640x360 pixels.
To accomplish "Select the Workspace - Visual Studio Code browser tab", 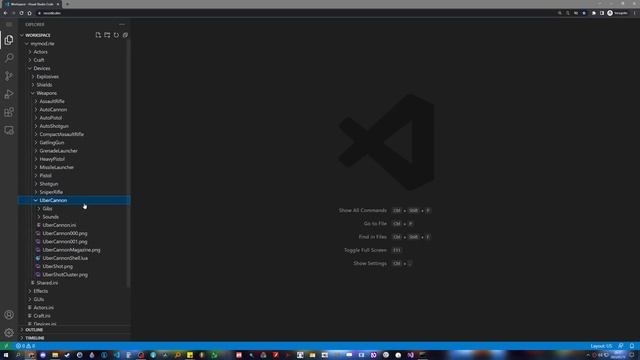I will tap(32, 4).
